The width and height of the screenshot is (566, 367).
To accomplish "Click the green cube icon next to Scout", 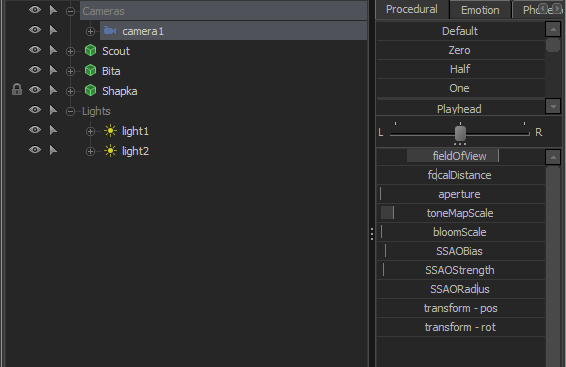I will point(90,51).
